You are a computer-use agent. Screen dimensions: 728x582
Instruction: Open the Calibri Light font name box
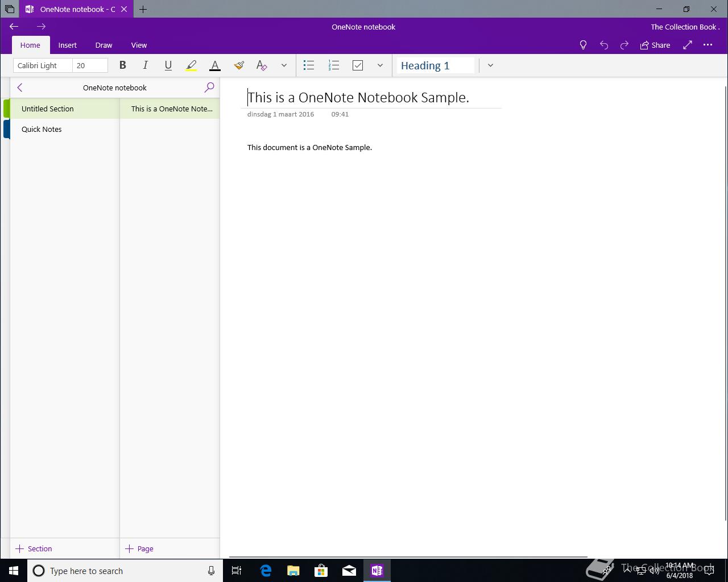[x=43, y=65]
